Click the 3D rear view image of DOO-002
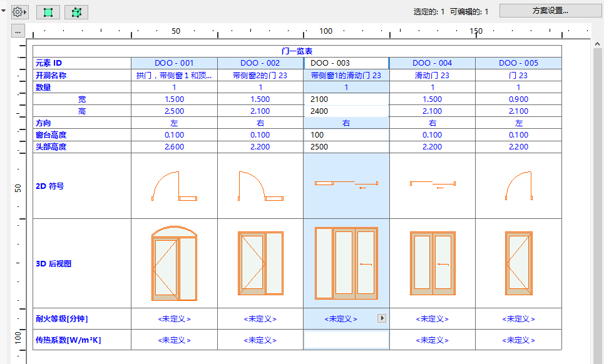This screenshot has width=604, height=364. tap(260, 263)
